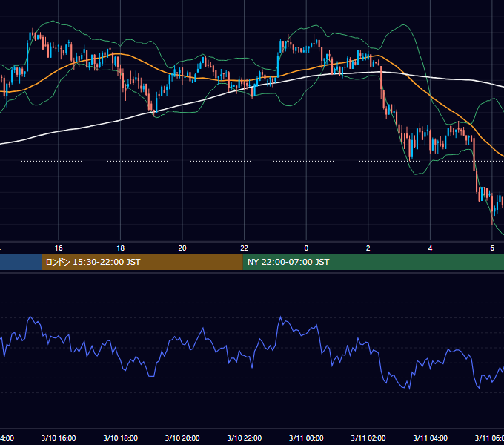Click the 3/10 18:00 label on indicator axis

coord(121,438)
